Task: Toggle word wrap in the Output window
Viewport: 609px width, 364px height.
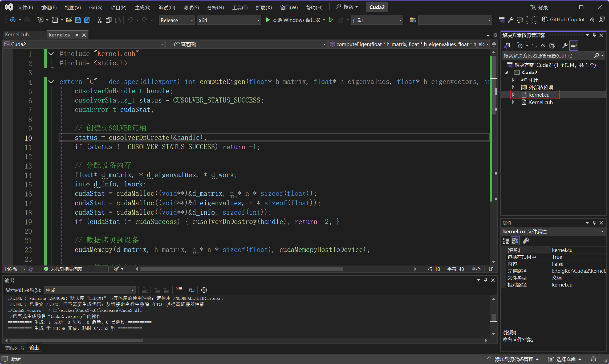Action: (192, 290)
